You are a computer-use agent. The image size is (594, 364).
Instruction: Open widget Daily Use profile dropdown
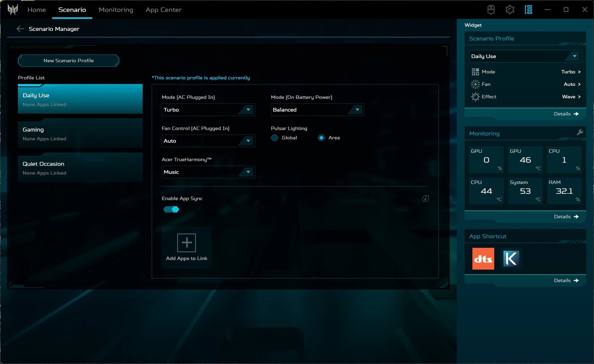point(525,56)
